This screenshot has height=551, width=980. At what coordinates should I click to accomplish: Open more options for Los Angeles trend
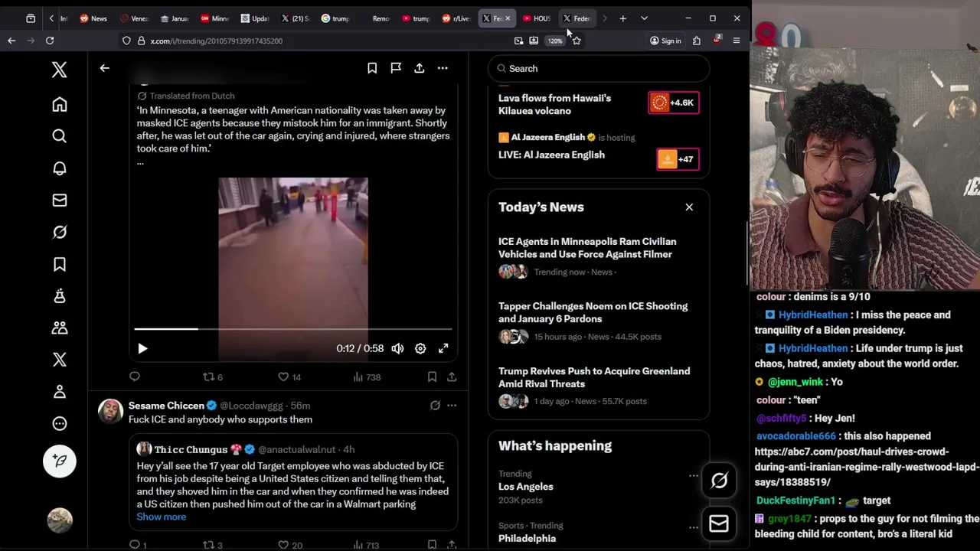[x=694, y=475]
